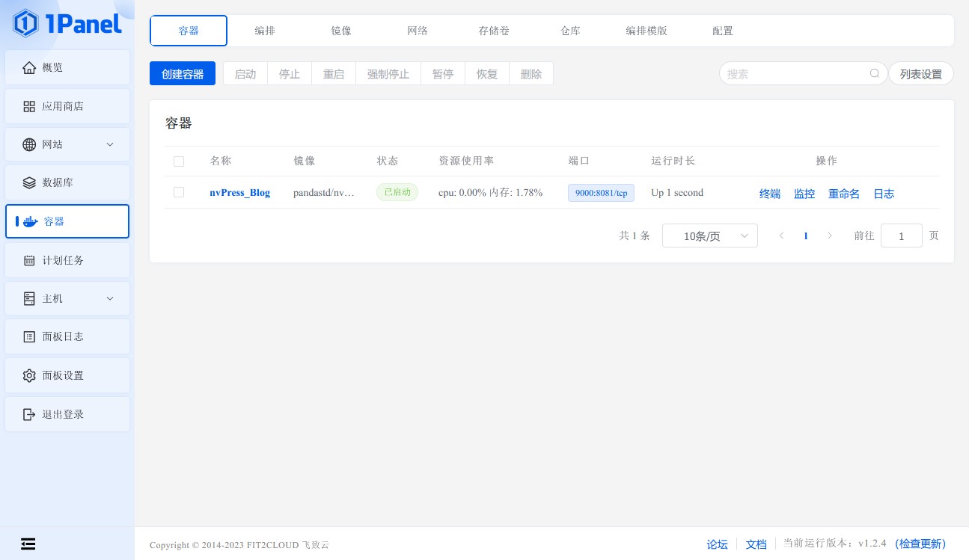Expand the 网站 sidebar submenu

click(x=110, y=144)
